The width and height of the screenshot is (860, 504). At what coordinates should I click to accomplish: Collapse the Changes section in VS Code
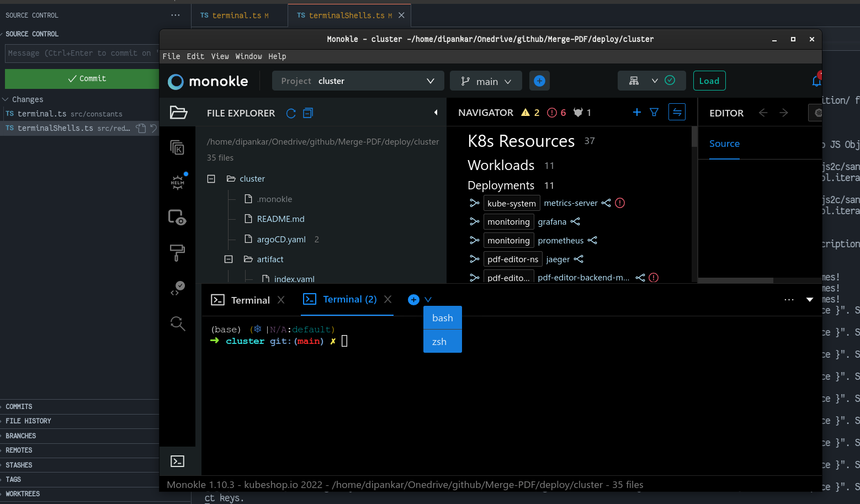point(6,99)
